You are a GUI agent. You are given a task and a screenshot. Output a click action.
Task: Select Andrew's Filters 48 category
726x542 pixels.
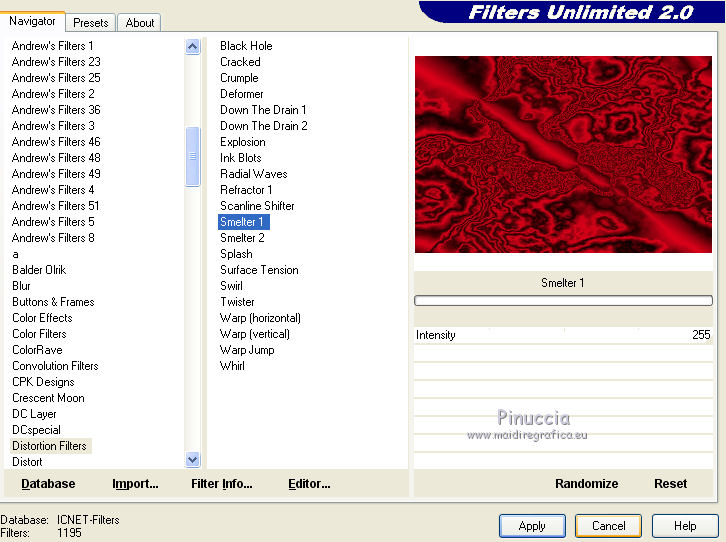tap(56, 158)
